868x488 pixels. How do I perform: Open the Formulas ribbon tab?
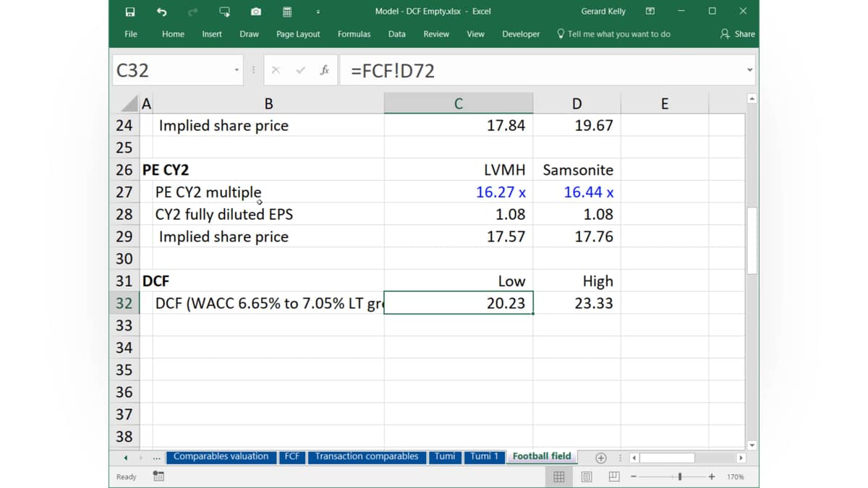354,34
